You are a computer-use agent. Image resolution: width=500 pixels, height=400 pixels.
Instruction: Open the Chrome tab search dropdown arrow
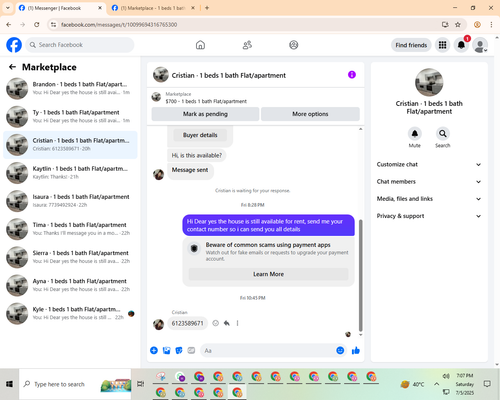pyautogui.click(x=8, y=8)
